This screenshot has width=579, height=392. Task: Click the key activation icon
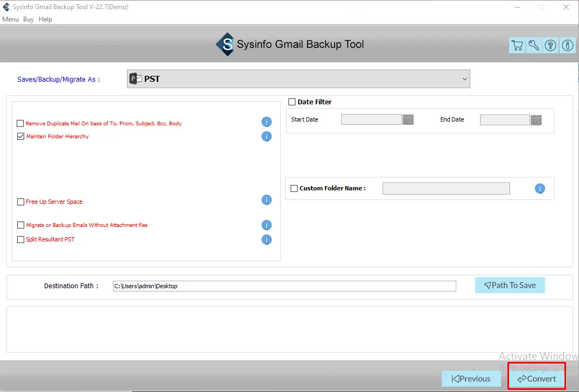(534, 45)
